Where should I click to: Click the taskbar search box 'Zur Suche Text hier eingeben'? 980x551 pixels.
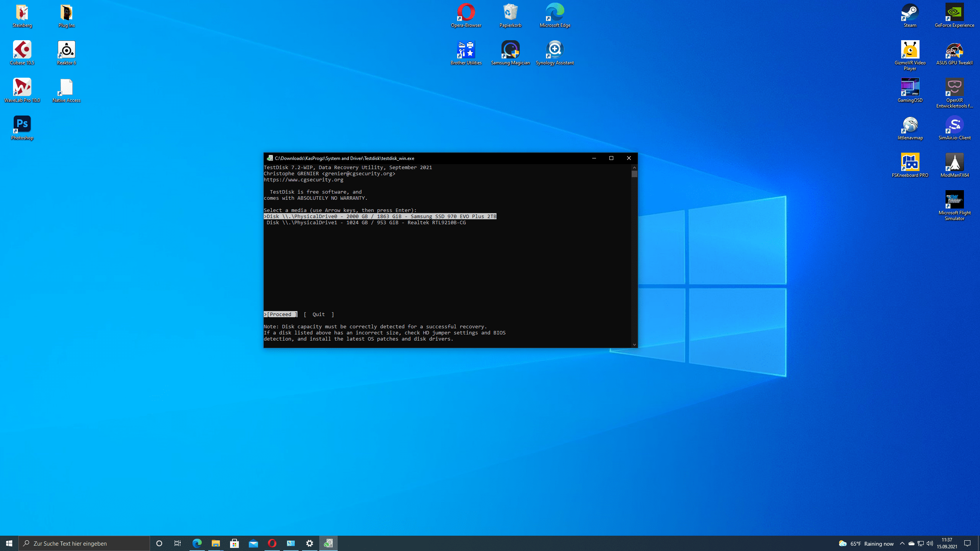(x=84, y=543)
